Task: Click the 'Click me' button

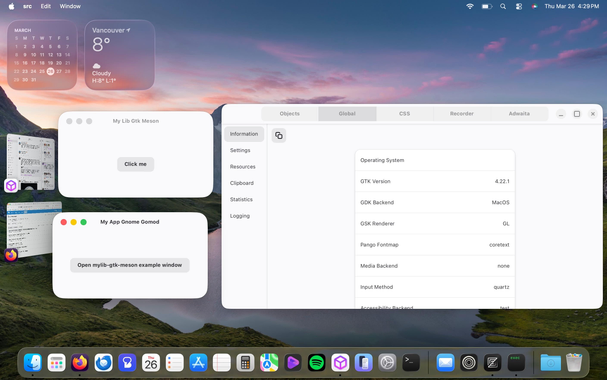Action: click(x=135, y=164)
